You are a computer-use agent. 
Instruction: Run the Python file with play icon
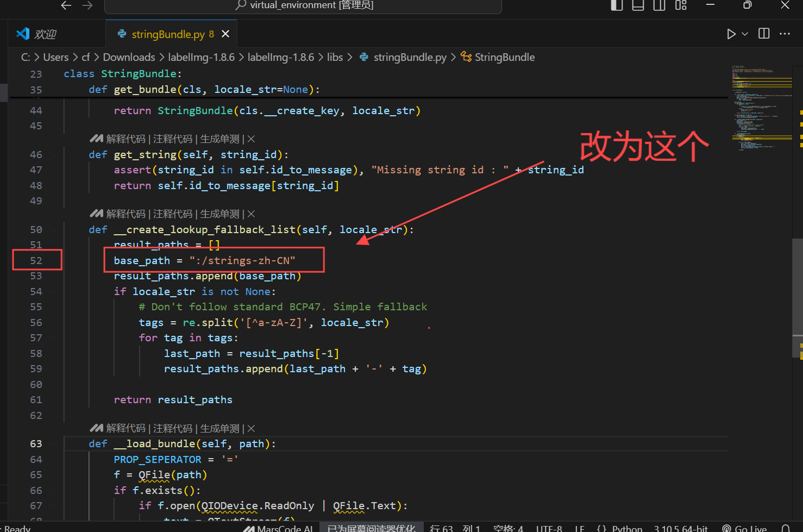click(731, 34)
